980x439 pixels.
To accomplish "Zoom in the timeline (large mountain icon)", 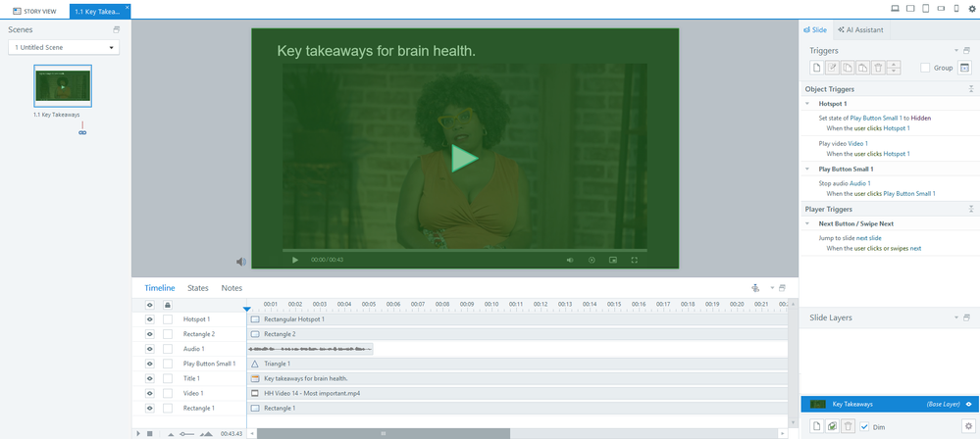I will 207,433.
